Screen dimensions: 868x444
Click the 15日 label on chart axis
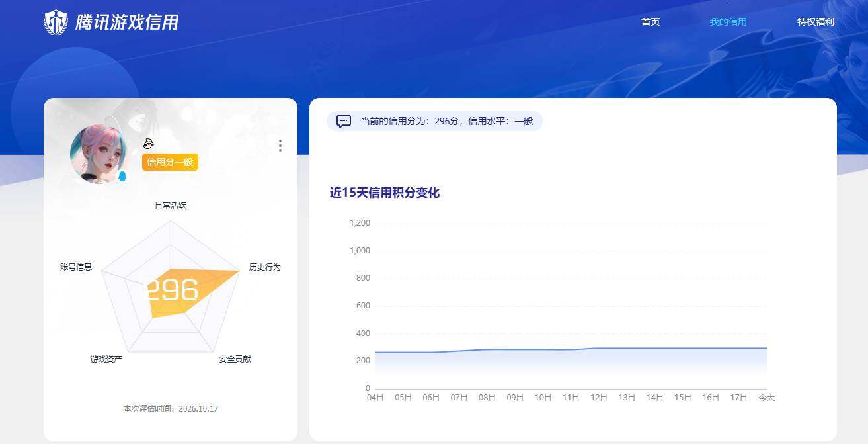[x=683, y=398]
